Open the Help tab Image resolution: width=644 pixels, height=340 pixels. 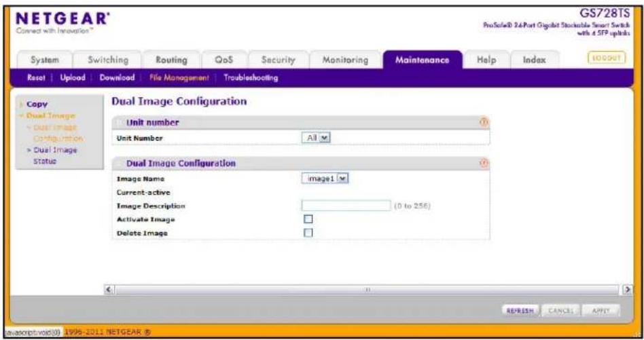pyautogui.click(x=486, y=60)
